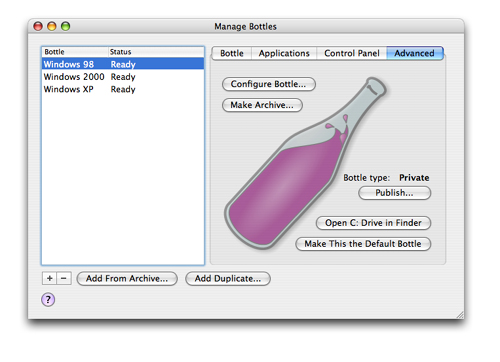The image size is (500, 362).
Task: Zoom window with green button
Action: click(65, 26)
